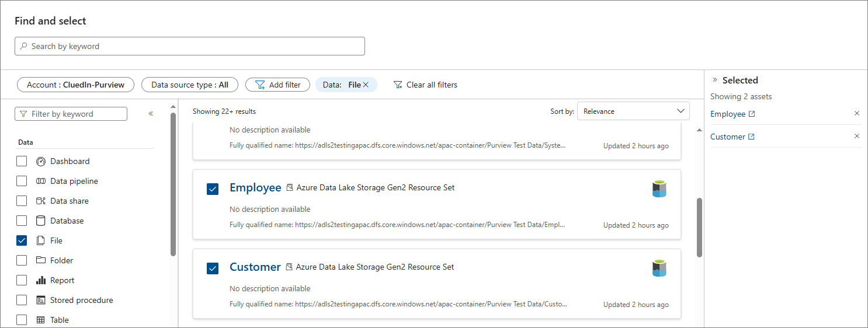Click the Search by keyword field
Screen dimensions: 868x328
pyautogui.click(x=190, y=46)
